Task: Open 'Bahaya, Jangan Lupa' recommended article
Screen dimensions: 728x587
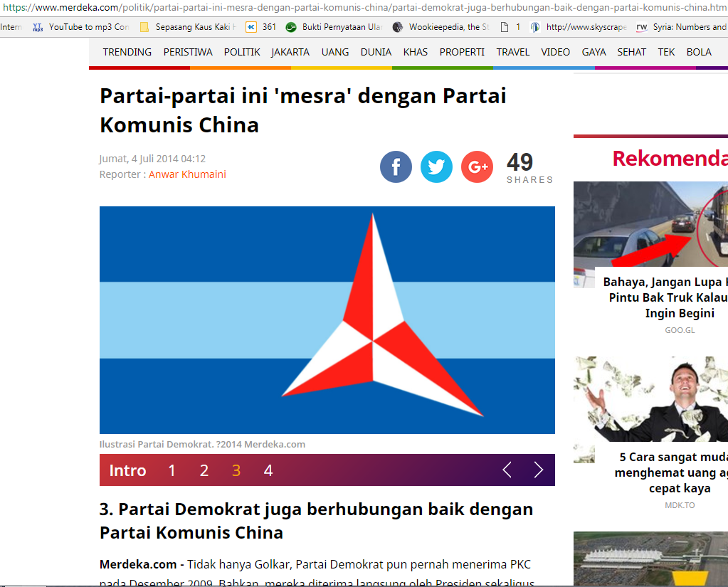Action: (665, 297)
